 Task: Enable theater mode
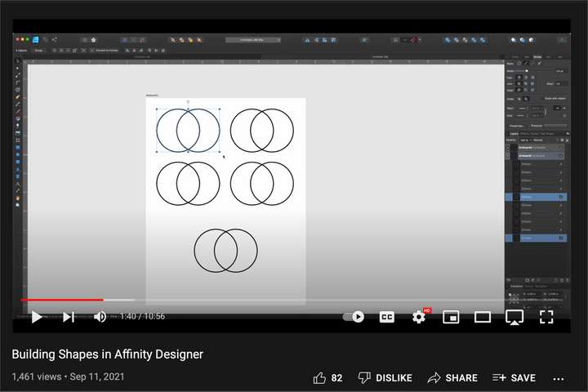coord(483,317)
